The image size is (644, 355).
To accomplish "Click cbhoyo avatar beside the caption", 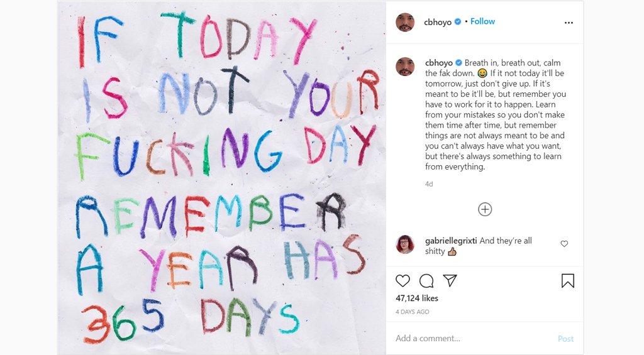I will coord(405,67).
